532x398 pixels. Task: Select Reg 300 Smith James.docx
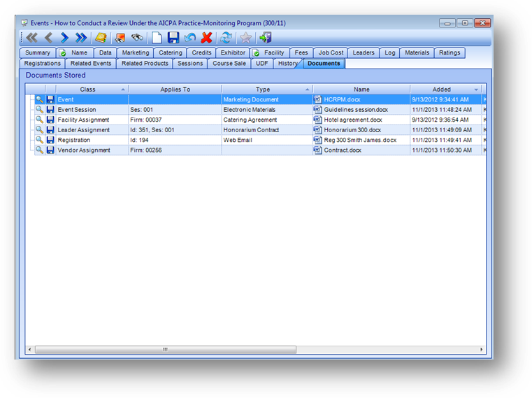[x=360, y=140]
